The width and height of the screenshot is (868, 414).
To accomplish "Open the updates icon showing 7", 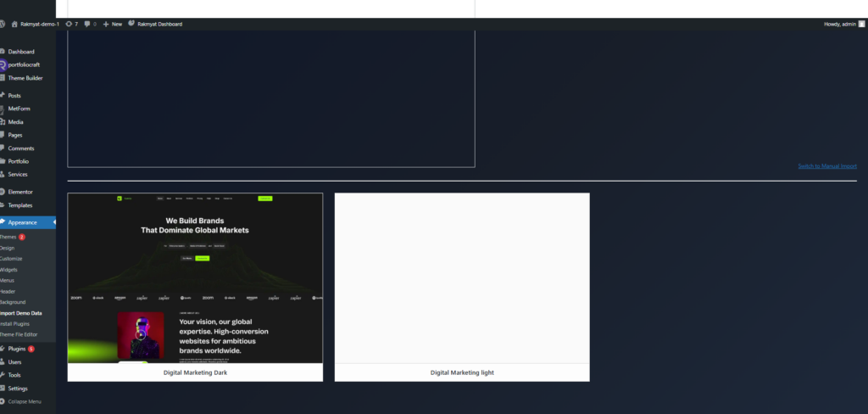I will coord(69,24).
